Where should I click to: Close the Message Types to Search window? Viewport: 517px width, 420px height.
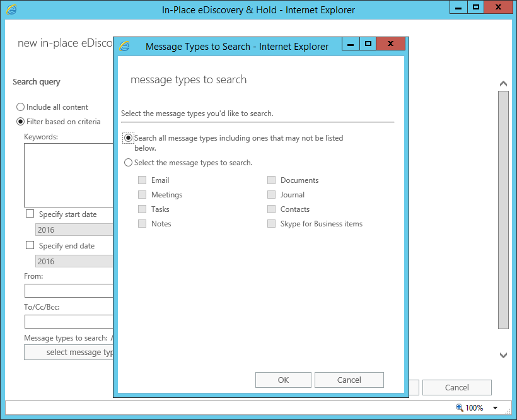[x=391, y=44]
